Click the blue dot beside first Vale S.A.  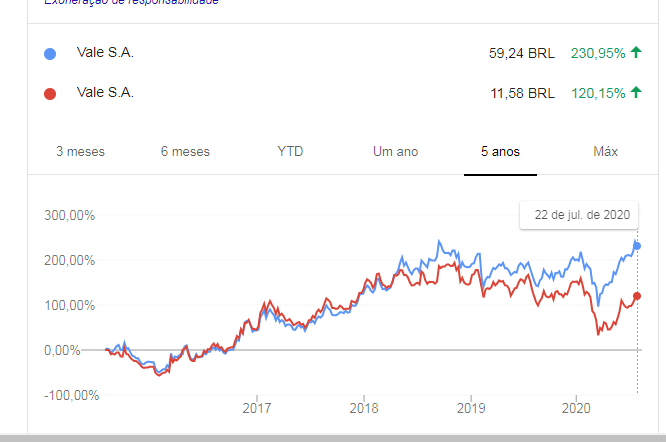50,54
